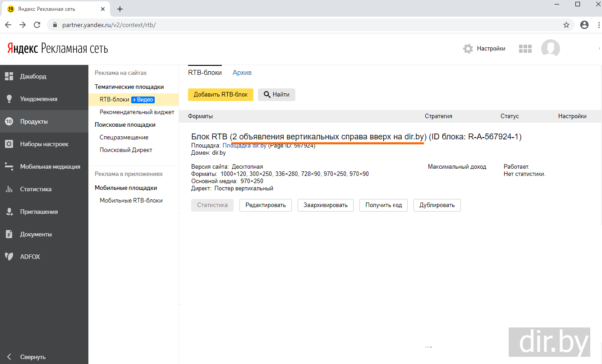This screenshot has height=364, width=602.
Task: Open the Площадка dir.by link
Action: point(245,146)
